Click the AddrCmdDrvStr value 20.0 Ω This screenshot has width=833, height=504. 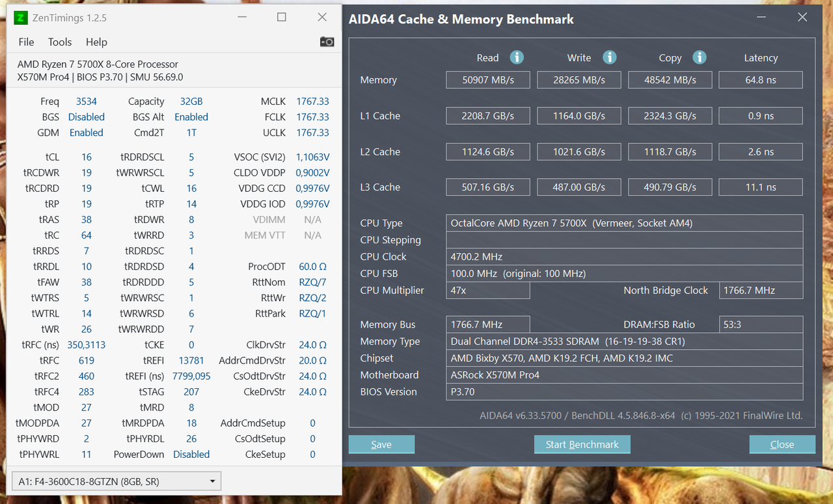(x=312, y=360)
